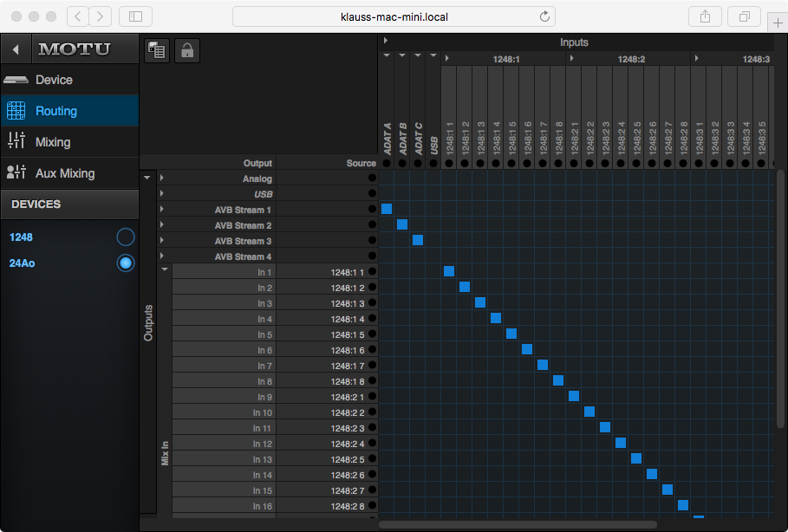Click the Aux Mixing icon

(16, 172)
